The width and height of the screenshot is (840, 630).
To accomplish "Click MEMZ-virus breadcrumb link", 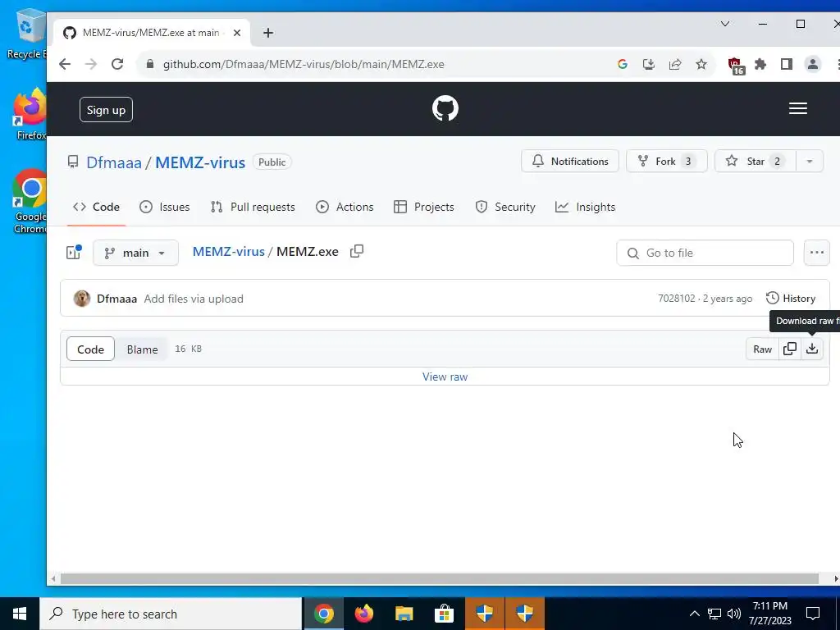I will tap(229, 251).
